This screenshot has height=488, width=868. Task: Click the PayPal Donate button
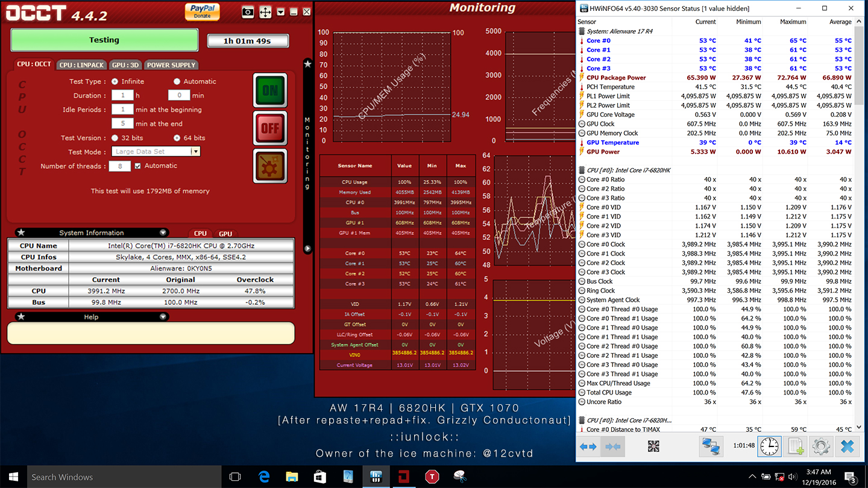click(203, 11)
